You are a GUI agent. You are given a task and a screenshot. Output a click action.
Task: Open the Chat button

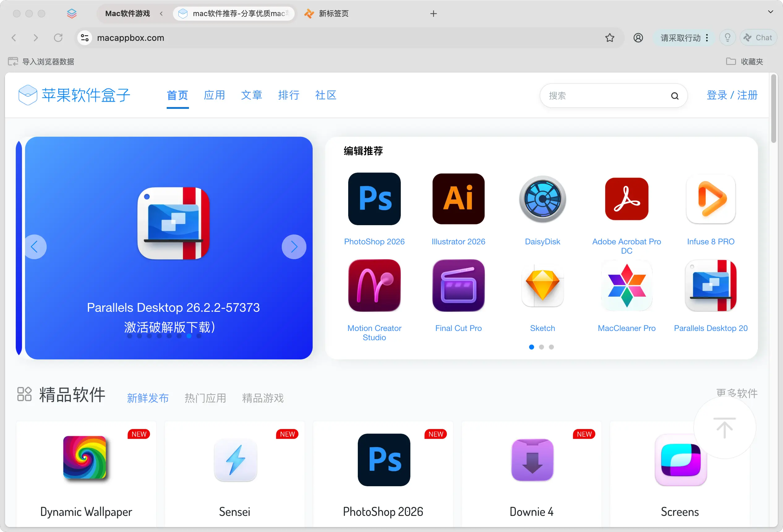(x=758, y=38)
